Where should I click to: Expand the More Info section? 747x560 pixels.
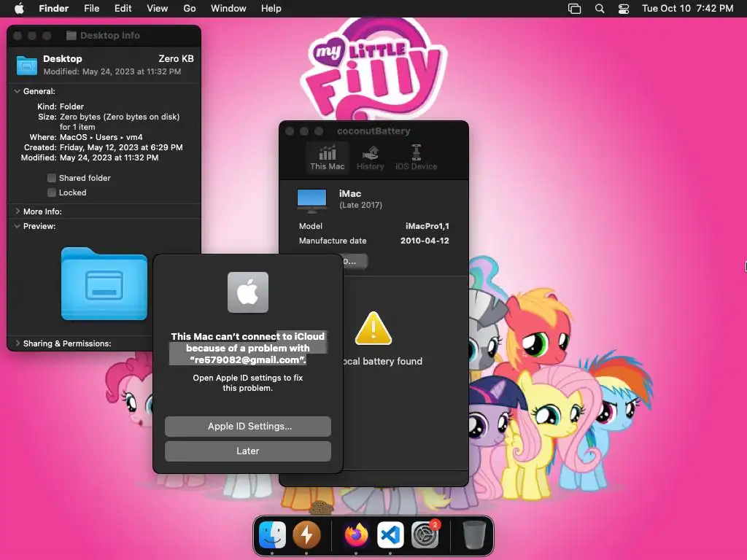18,211
